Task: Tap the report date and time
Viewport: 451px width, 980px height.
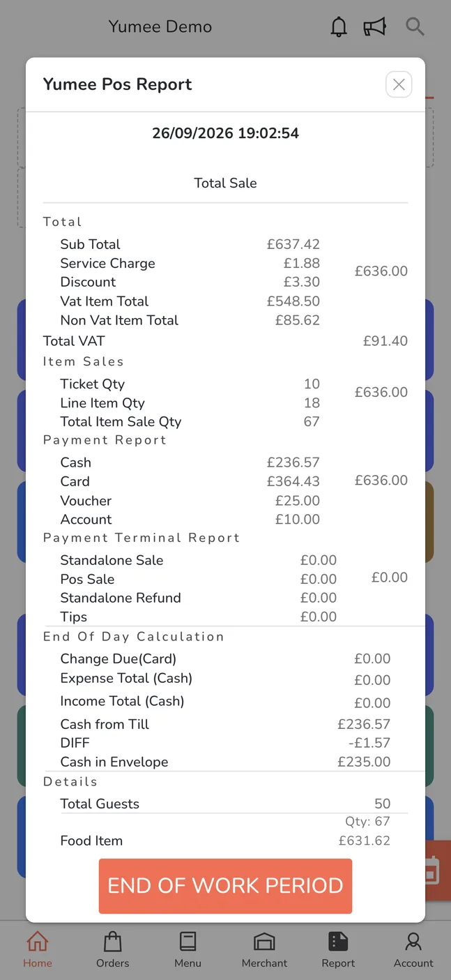Action: click(x=225, y=133)
